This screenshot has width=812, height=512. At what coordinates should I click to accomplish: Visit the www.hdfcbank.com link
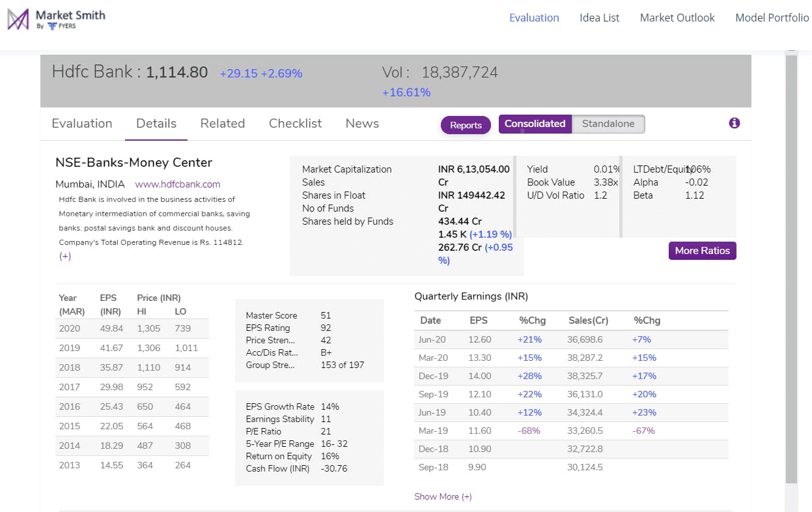click(178, 184)
